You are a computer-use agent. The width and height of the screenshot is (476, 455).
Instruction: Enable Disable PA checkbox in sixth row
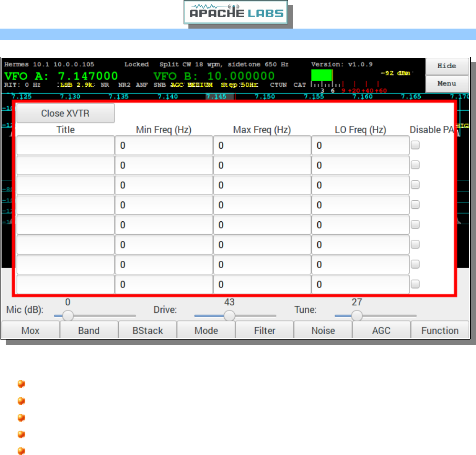[415, 244]
